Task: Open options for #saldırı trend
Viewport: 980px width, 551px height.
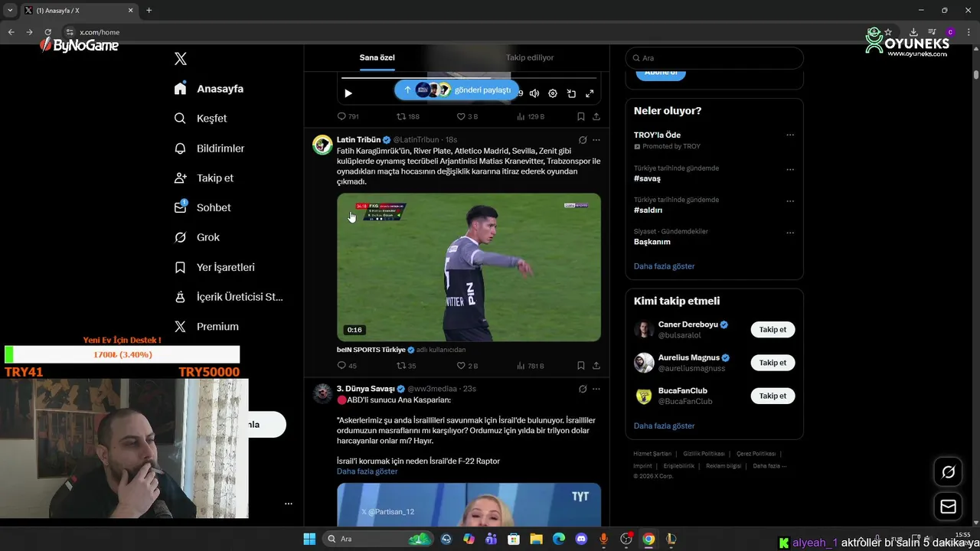Action: click(x=790, y=201)
